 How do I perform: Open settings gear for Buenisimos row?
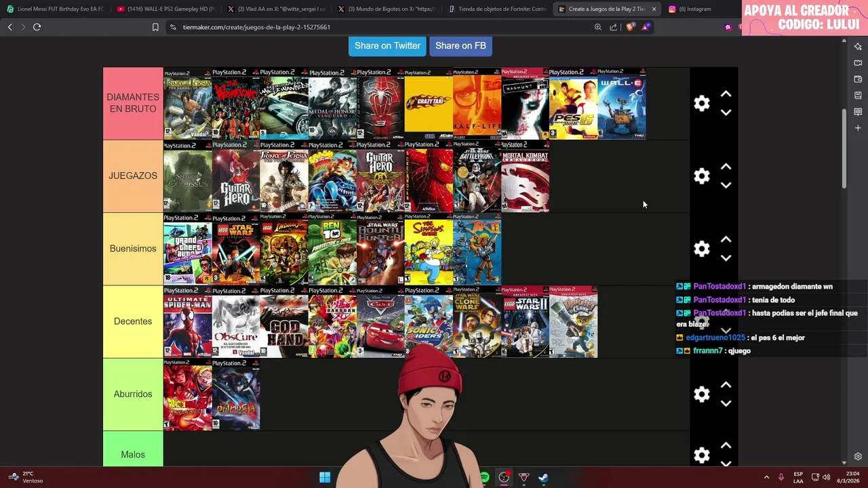[x=701, y=249]
